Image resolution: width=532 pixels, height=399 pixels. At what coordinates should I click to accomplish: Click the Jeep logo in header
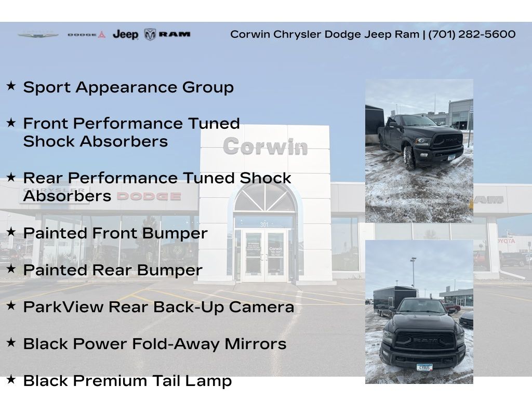coord(125,35)
